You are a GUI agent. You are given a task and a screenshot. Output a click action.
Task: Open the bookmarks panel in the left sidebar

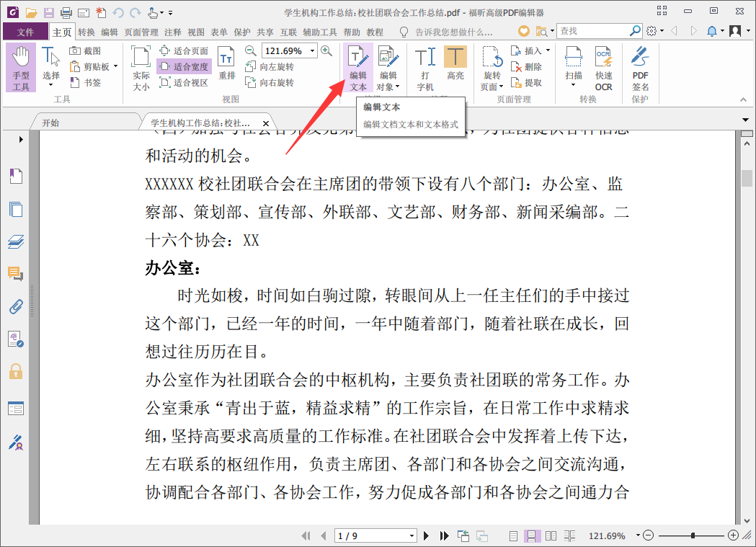point(16,176)
